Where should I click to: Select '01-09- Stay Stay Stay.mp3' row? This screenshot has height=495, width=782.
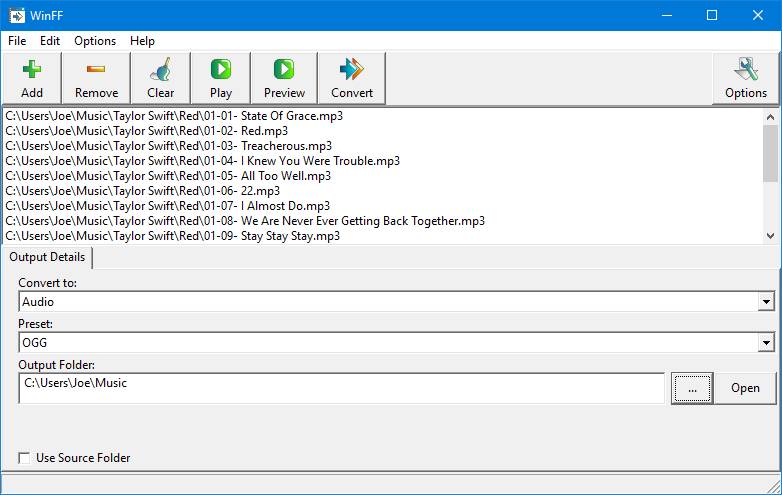[x=383, y=235]
